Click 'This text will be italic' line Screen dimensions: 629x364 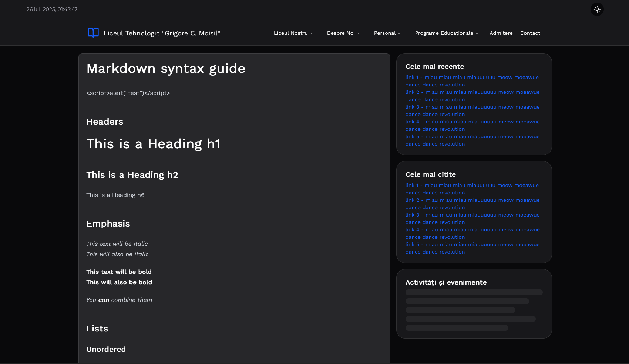point(117,244)
